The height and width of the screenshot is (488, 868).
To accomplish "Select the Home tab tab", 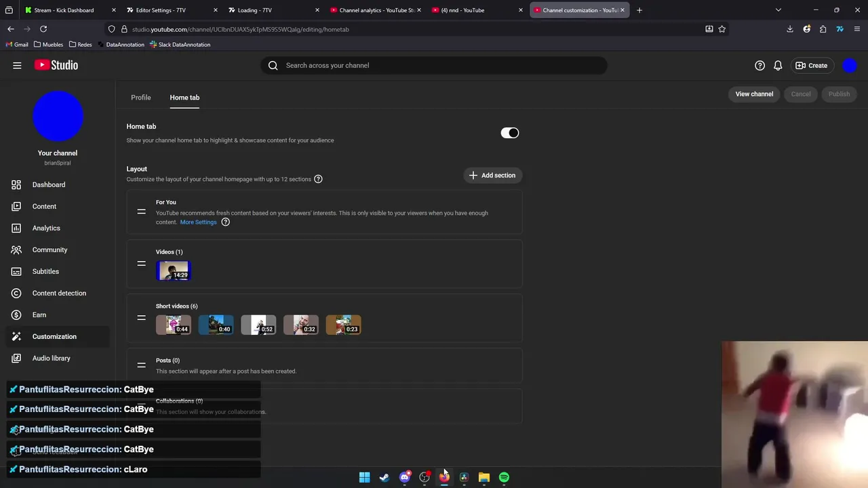I will (184, 98).
